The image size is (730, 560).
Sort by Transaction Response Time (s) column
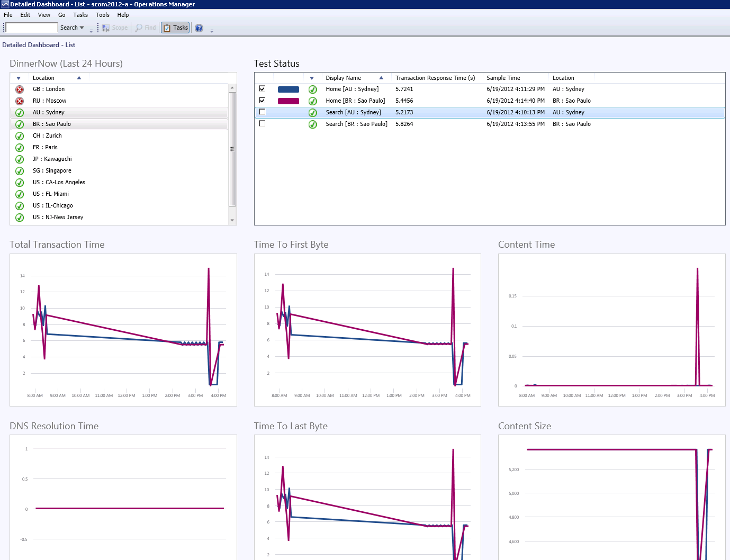pyautogui.click(x=435, y=78)
